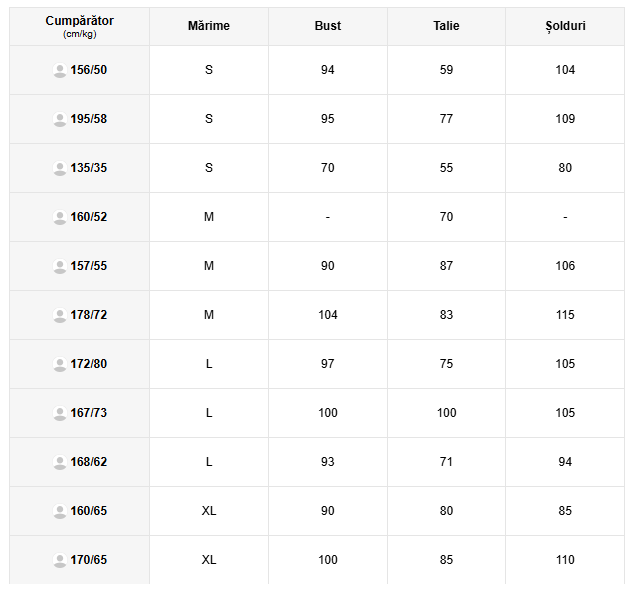Click the avatar icon beside 156/50
This screenshot has height=595, width=635.
(x=60, y=70)
